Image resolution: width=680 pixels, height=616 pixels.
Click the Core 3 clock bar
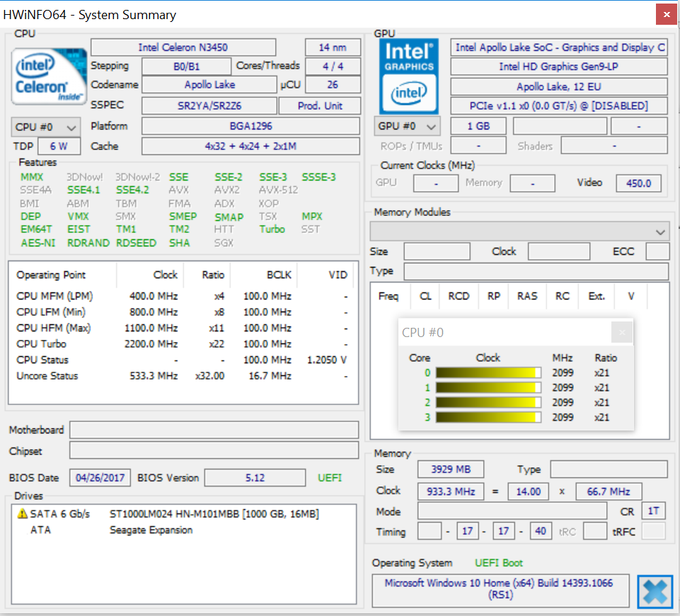click(488, 417)
